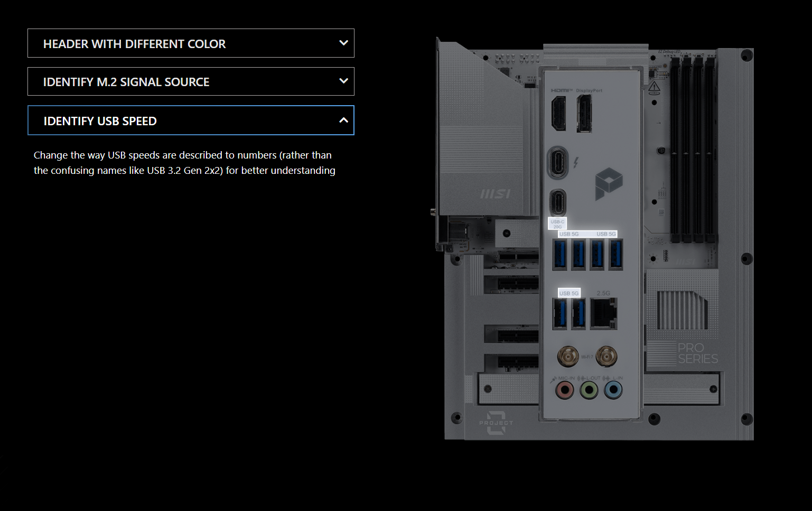Click the green L-OUT audio jack
The width and height of the screenshot is (812, 511).
pyautogui.click(x=589, y=391)
